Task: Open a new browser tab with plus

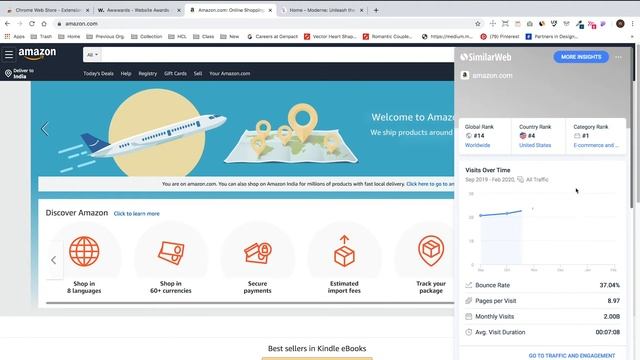Action: [x=376, y=10]
